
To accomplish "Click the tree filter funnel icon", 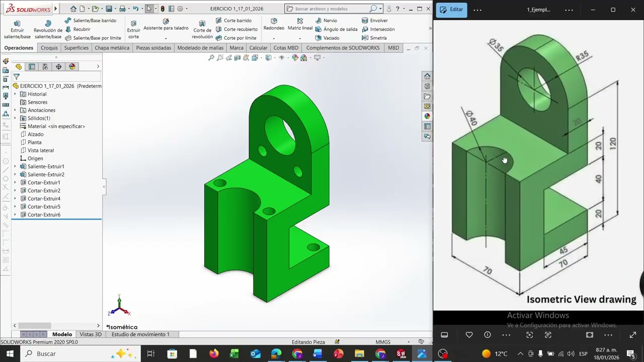I will coord(17,77).
